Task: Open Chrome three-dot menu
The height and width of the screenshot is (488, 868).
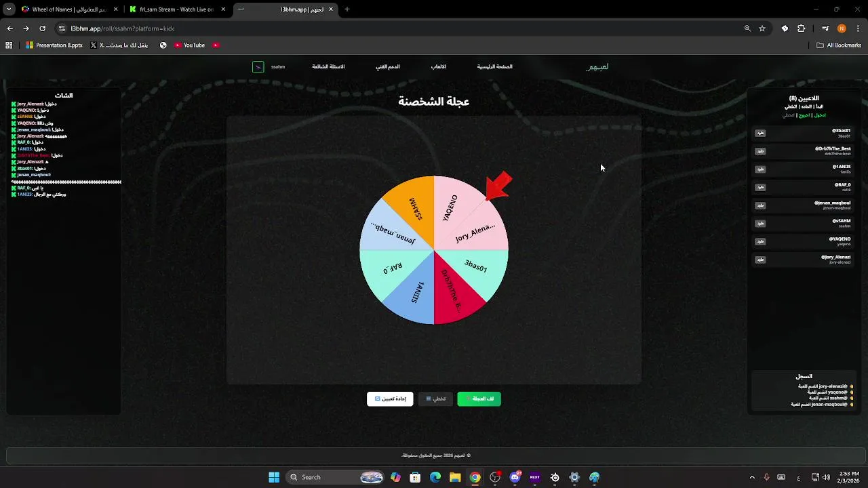Action: point(858,28)
